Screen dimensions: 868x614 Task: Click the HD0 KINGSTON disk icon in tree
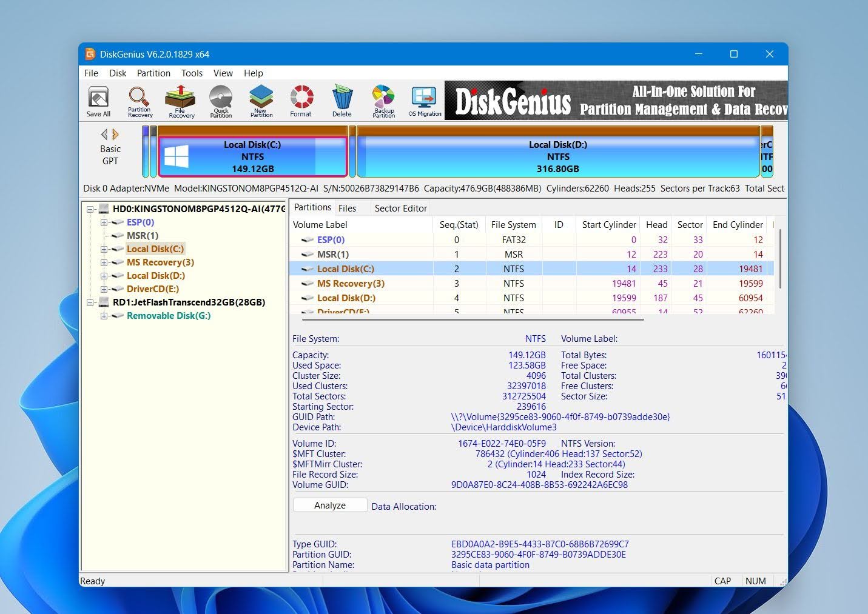coord(104,209)
